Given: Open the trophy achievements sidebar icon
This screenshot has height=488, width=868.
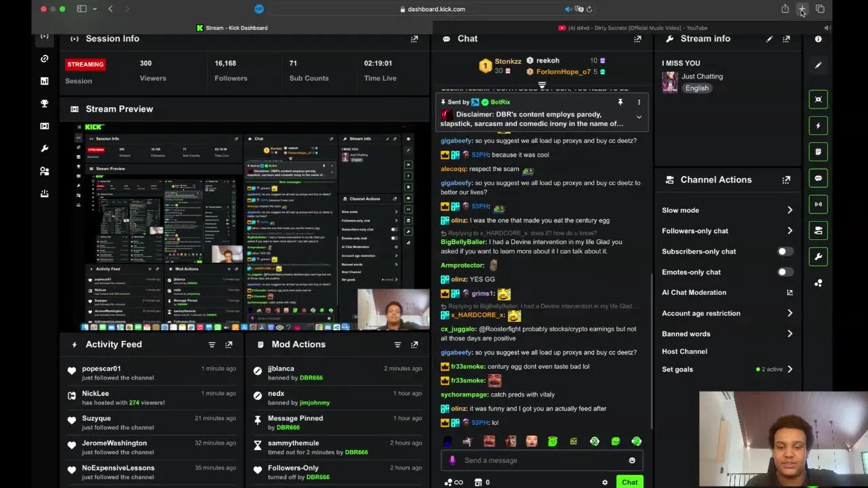Looking at the screenshot, I should (44, 103).
